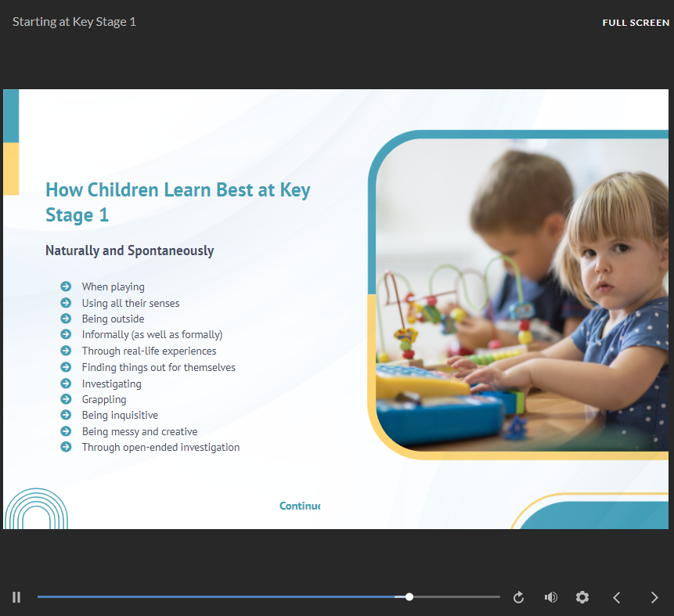Screen dimensions: 674x616
Task: Click the 'Starting at Key Stage 1' title
Action: (74, 22)
